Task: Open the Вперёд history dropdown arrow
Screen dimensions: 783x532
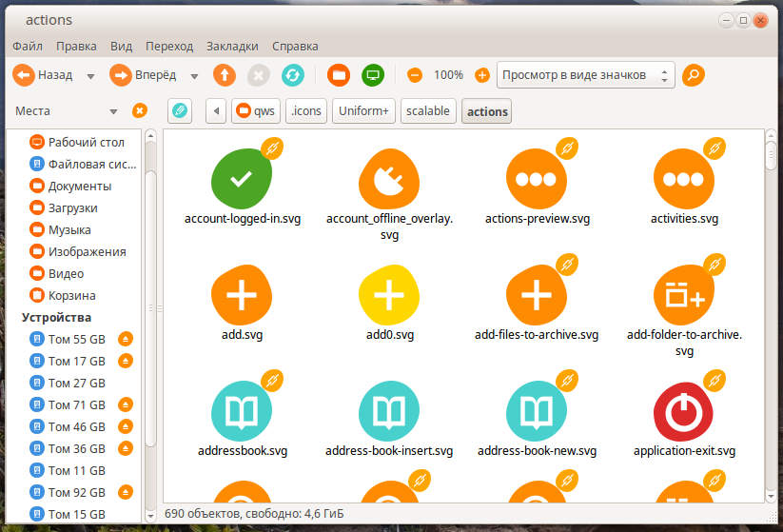Action: pyautogui.click(x=194, y=76)
